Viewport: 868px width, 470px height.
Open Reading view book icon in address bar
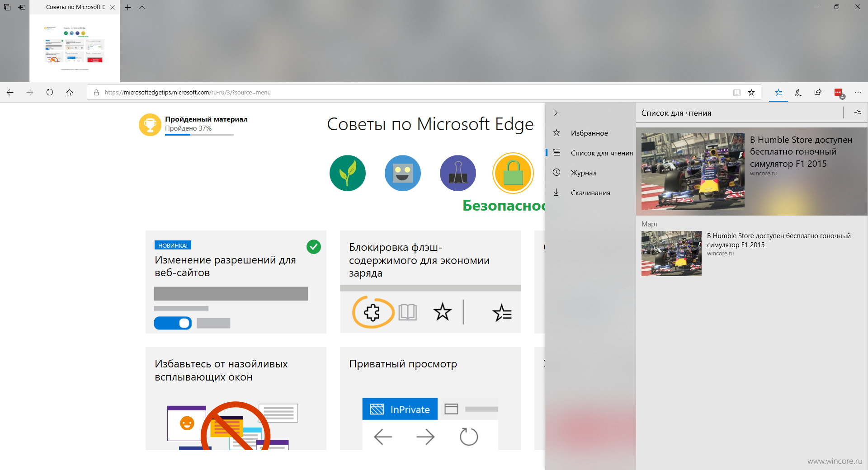737,92
